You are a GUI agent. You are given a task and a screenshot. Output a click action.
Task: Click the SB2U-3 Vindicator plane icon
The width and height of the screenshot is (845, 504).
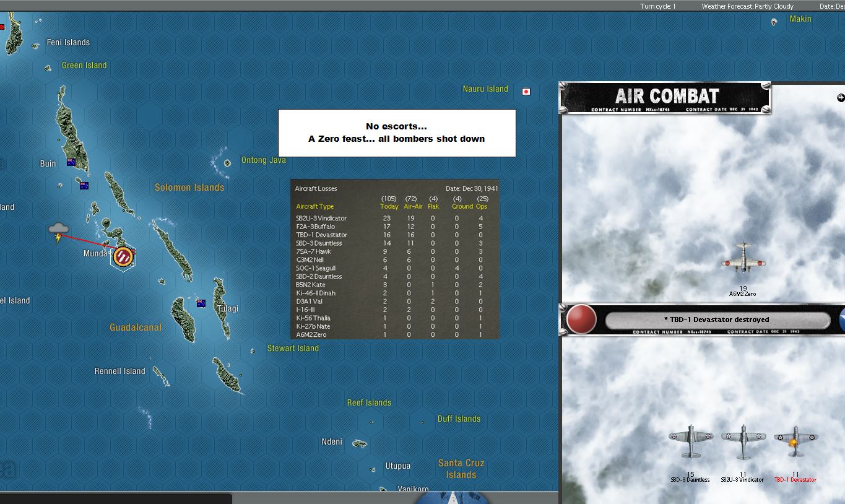point(743,441)
